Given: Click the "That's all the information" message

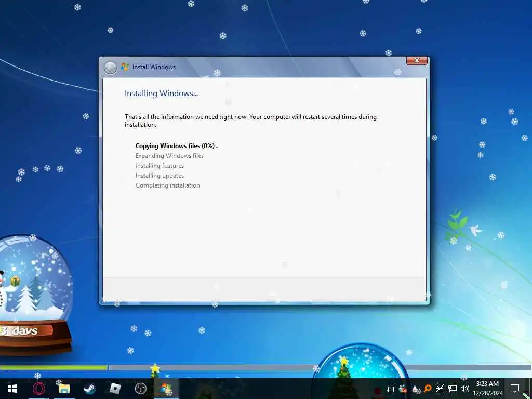Looking at the screenshot, I should click(x=250, y=121).
